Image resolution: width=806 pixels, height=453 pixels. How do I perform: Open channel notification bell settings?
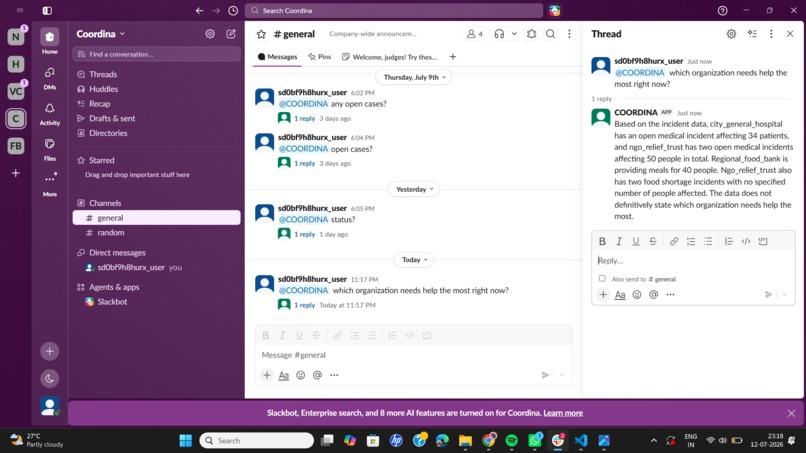pyautogui.click(x=532, y=34)
